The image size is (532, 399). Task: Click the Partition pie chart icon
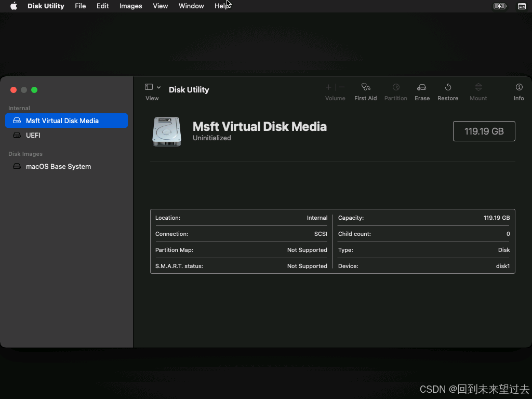click(396, 87)
